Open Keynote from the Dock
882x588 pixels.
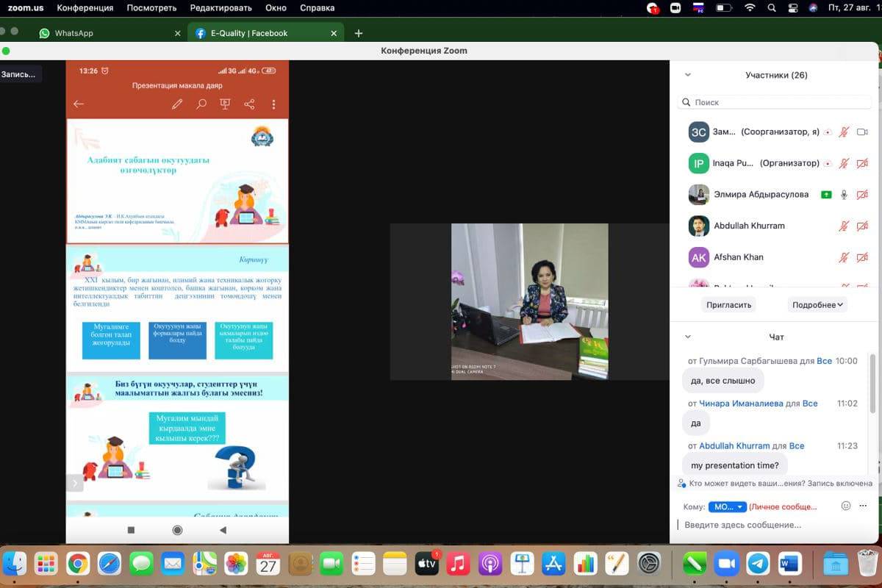tap(522, 564)
